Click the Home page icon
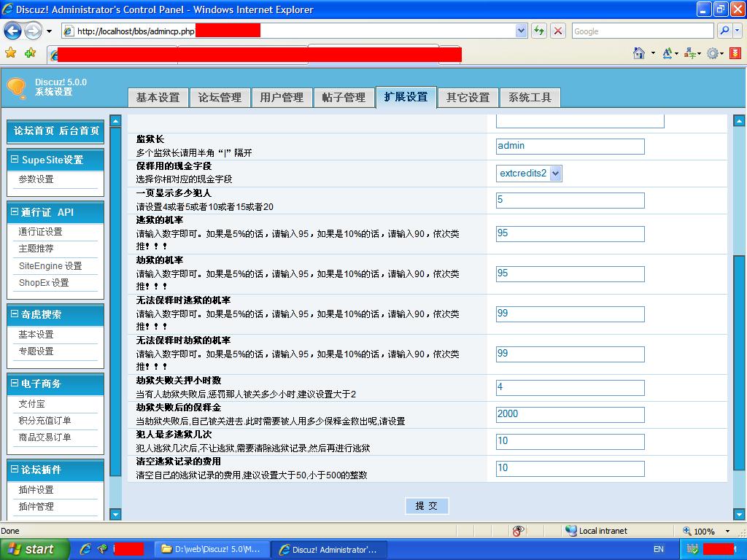Screen dimensions: 747x560 click(x=639, y=53)
